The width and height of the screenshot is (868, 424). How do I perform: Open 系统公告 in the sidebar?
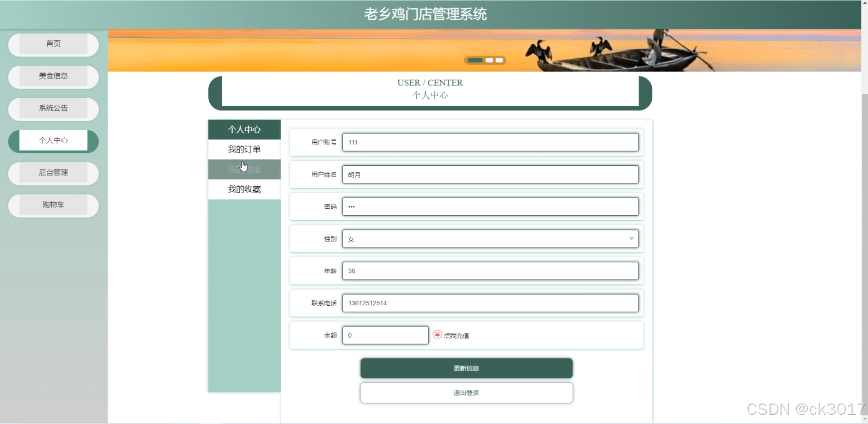point(53,109)
